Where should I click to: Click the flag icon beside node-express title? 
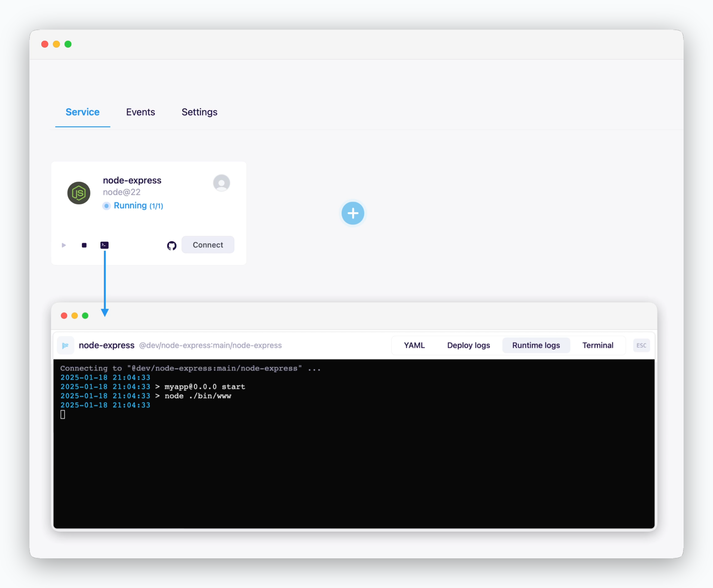coord(65,345)
